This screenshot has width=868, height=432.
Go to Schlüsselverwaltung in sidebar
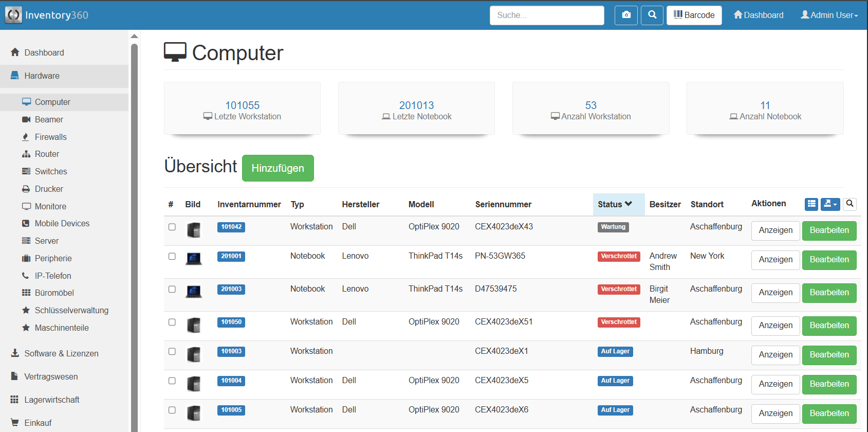coord(71,310)
